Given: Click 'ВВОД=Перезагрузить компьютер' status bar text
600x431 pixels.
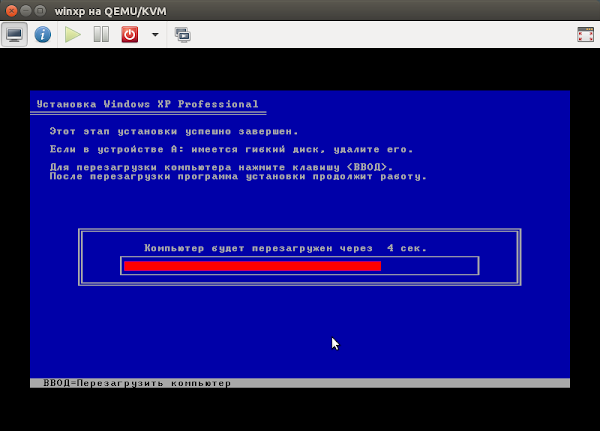Looking at the screenshot, I should tap(137, 383).
